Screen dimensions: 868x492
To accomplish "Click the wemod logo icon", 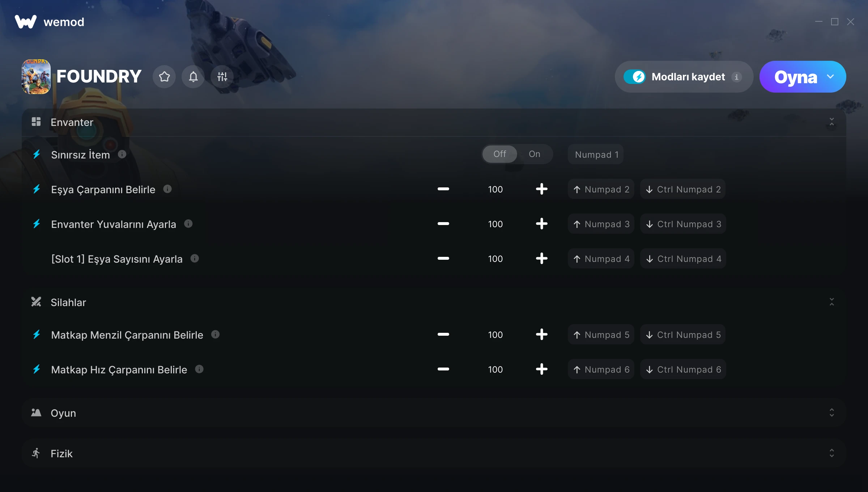I will [26, 22].
